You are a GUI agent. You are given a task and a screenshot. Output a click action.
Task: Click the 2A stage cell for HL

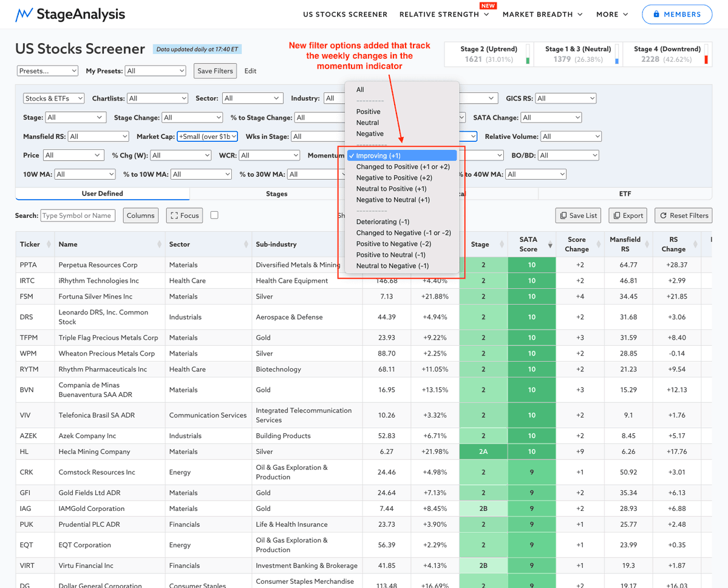click(483, 451)
